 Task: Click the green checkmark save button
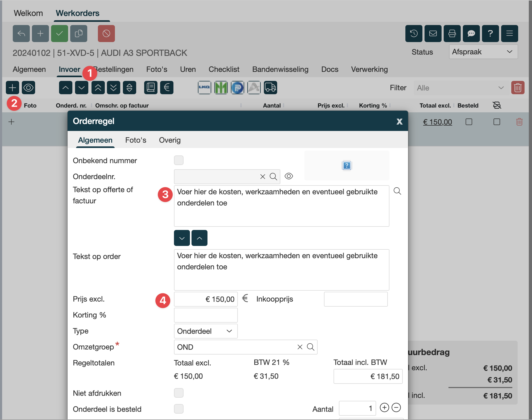pos(59,34)
